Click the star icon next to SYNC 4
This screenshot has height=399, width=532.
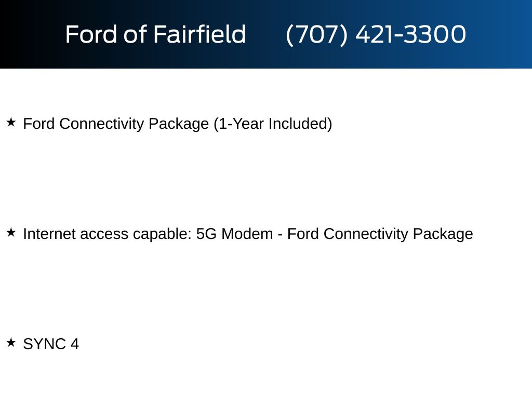[11, 342]
